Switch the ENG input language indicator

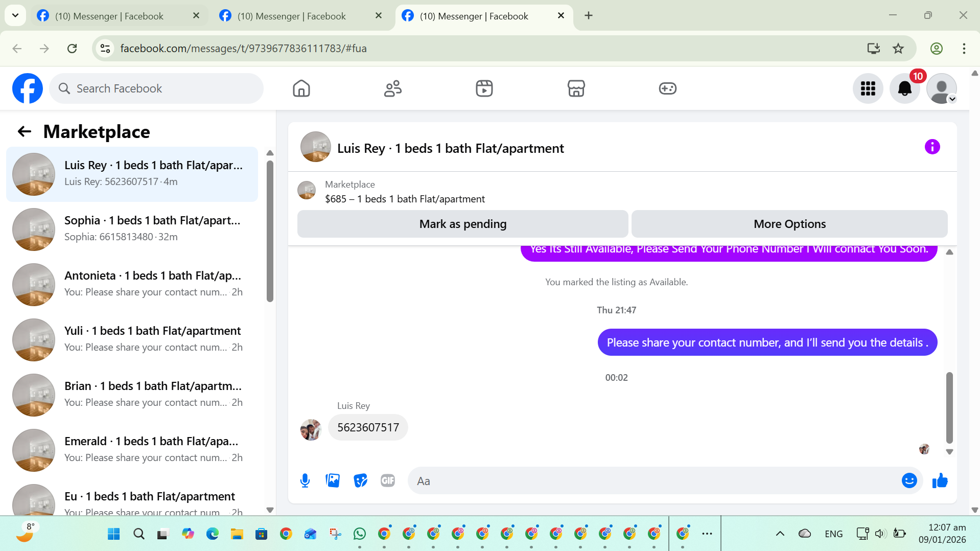(x=833, y=534)
